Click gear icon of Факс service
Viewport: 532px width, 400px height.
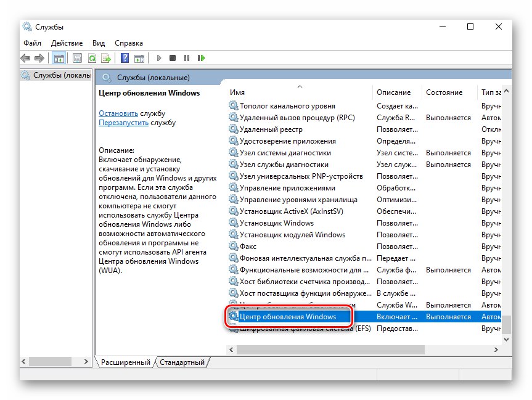[233, 246]
